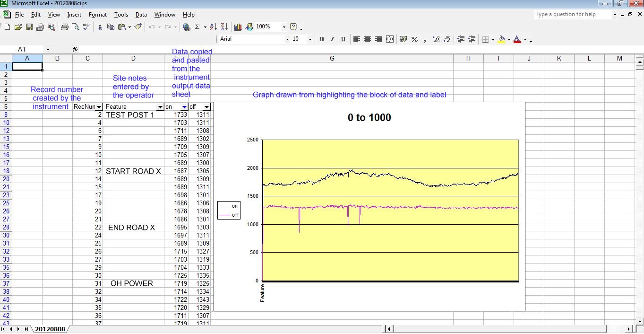Click the Save icon in the toolbar
The height and width of the screenshot is (334, 644).
pos(29,27)
